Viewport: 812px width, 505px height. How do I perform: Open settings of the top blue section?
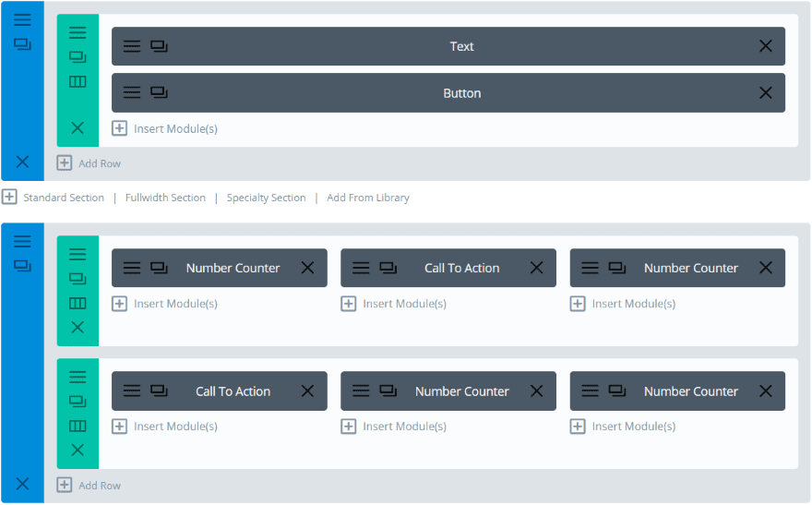[22, 19]
